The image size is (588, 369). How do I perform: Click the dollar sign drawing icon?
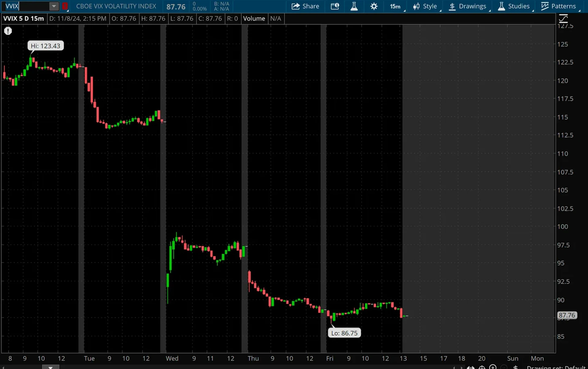click(x=516, y=367)
